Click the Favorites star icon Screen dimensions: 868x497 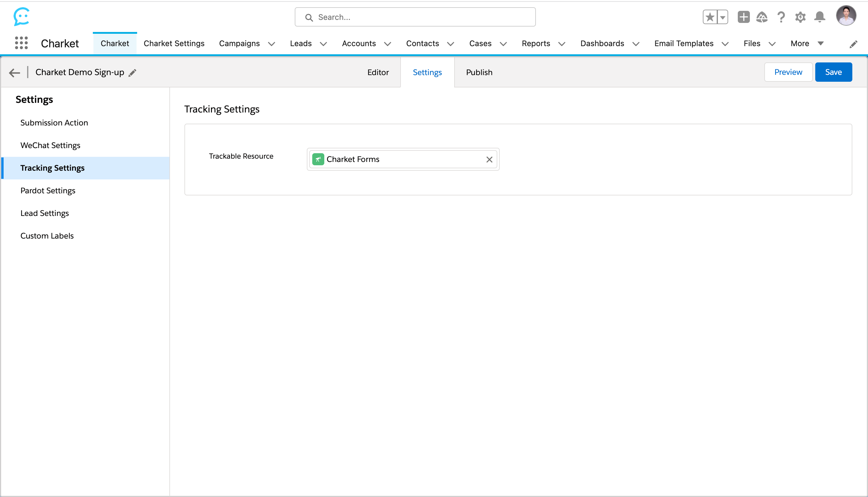tap(710, 17)
